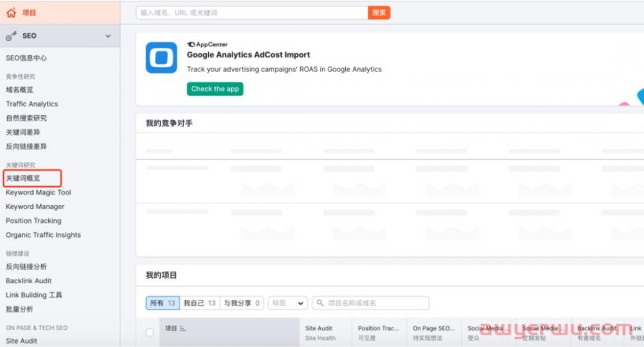Viewport: 644px width, 347px height.
Task: Sort by 项目 column sort icon
Action: 182,328
